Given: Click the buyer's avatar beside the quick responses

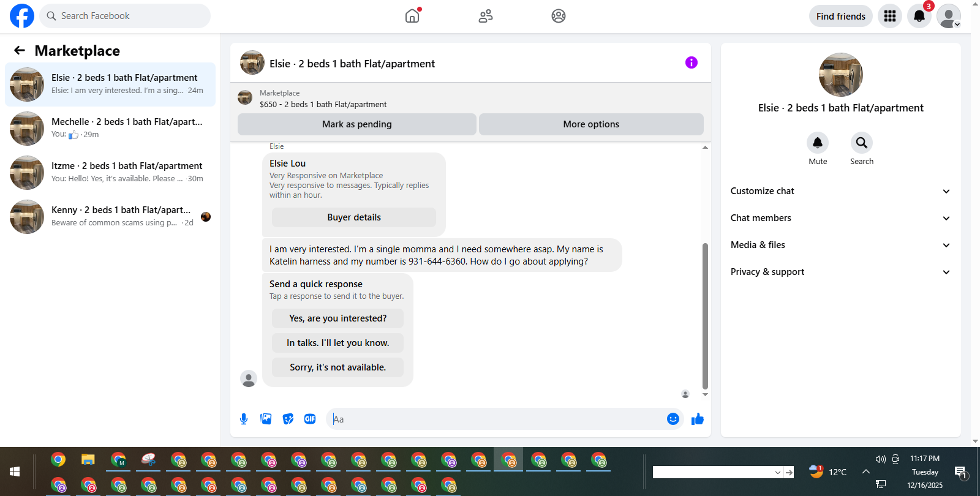Looking at the screenshot, I should [249, 378].
